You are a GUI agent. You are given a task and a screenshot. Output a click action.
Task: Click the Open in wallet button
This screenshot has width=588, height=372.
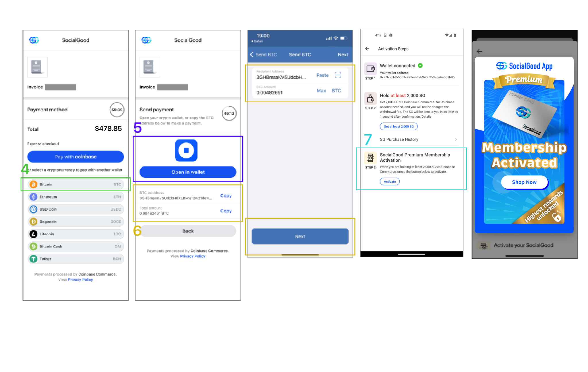point(187,172)
